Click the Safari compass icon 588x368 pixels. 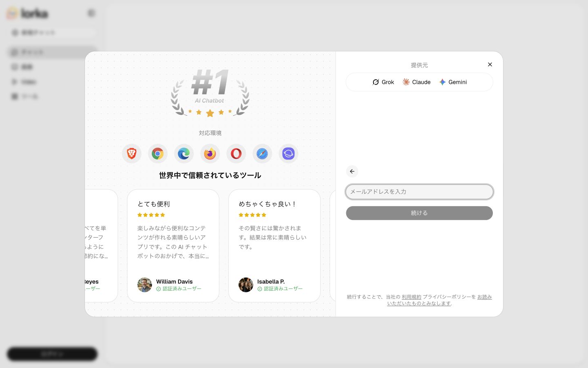click(262, 154)
